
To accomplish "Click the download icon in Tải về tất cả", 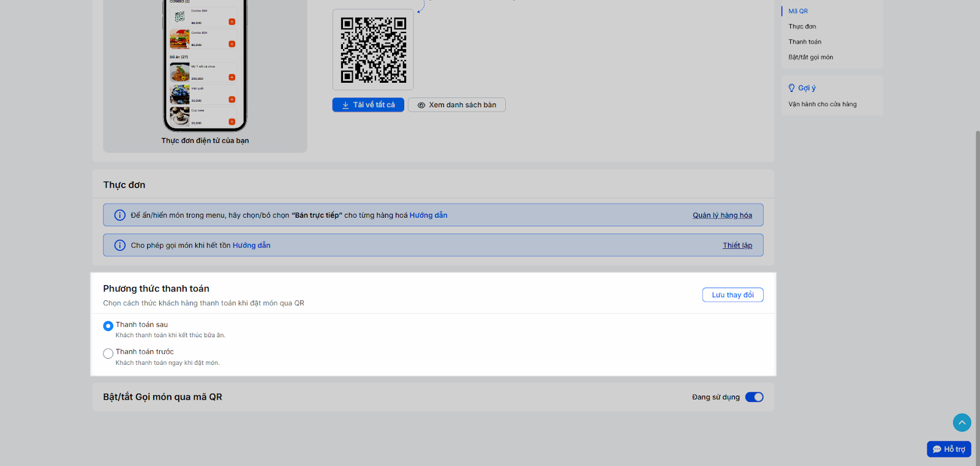I will point(345,105).
